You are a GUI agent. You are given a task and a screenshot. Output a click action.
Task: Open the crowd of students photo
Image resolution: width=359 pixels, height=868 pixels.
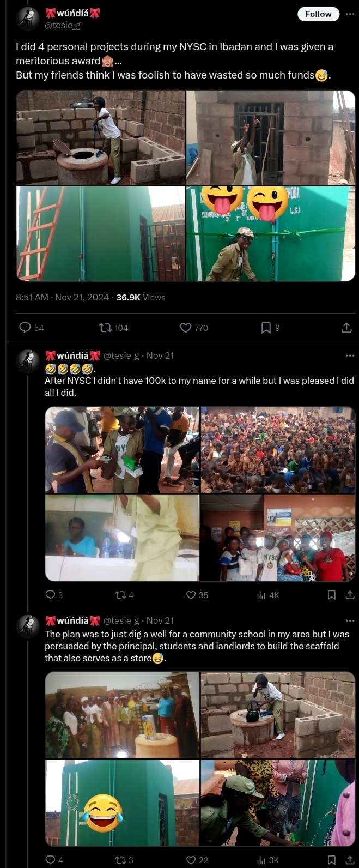point(278,449)
